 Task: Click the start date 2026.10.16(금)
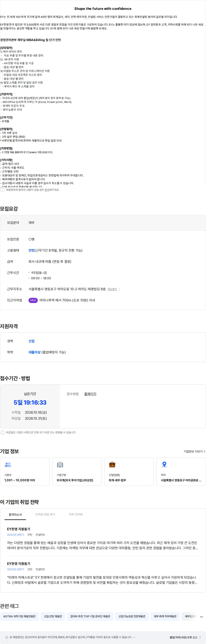(x=36, y=413)
